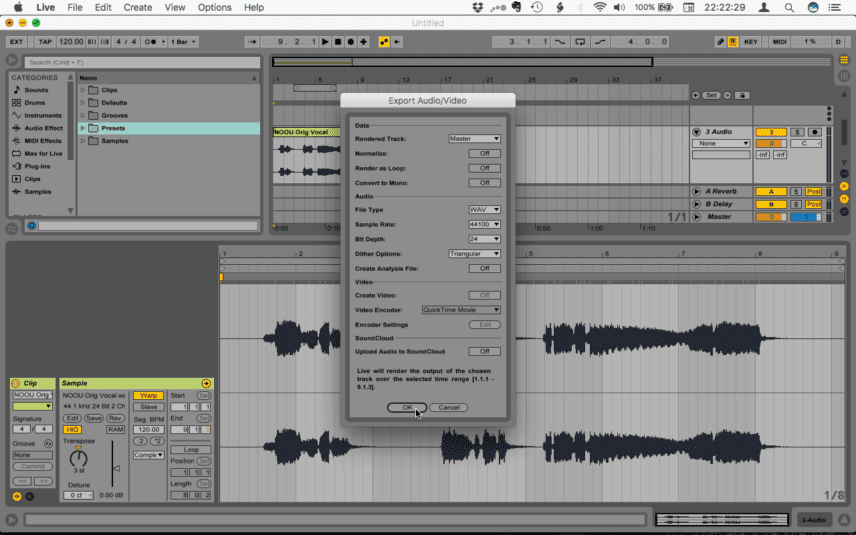Image resolution: width=856 pixels, height=535 pixels.
Task: Click the Stop button in transport
Action: click(x=338, y=41)
